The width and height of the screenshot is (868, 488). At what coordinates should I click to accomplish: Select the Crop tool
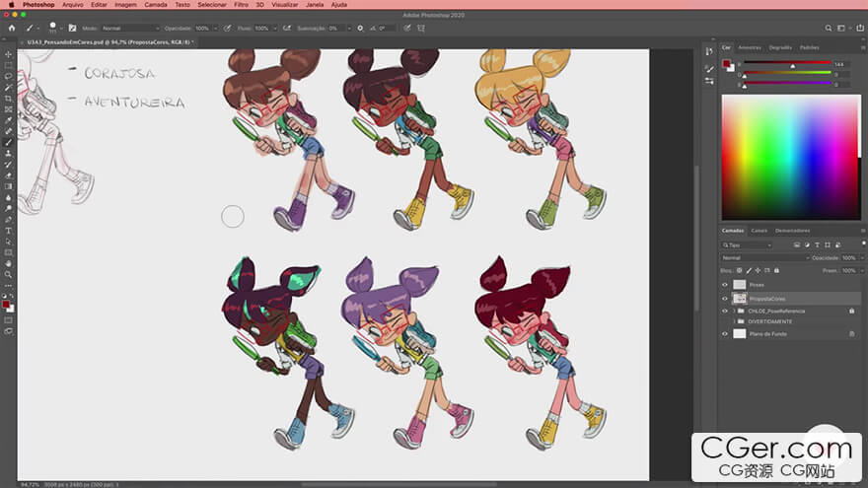coord(8,99)
